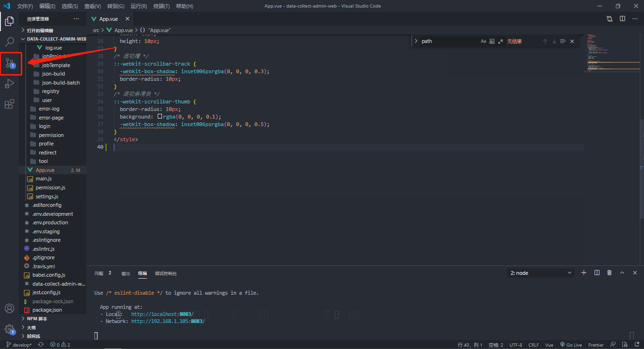
Task: Switch to the Debug Console tab
Action: [166, 273]
